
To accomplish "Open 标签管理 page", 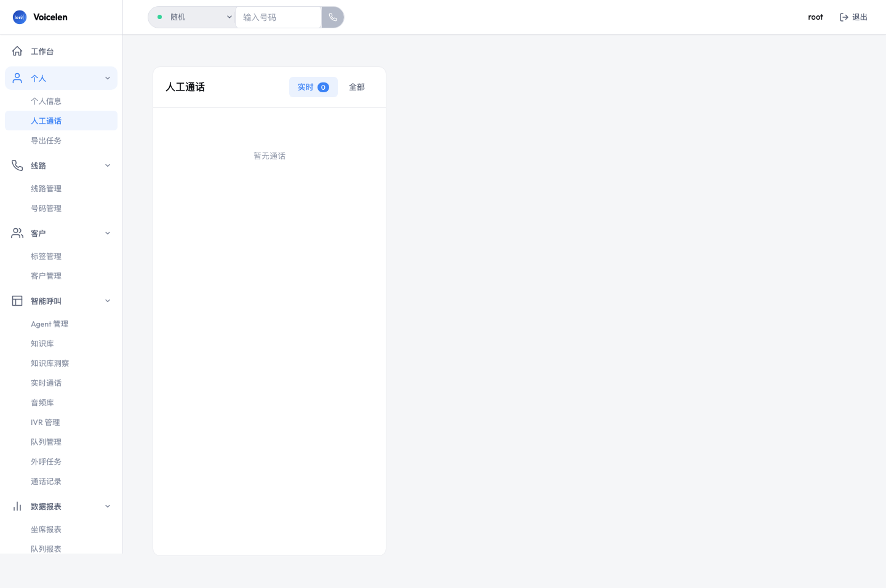I will (61, 256).
